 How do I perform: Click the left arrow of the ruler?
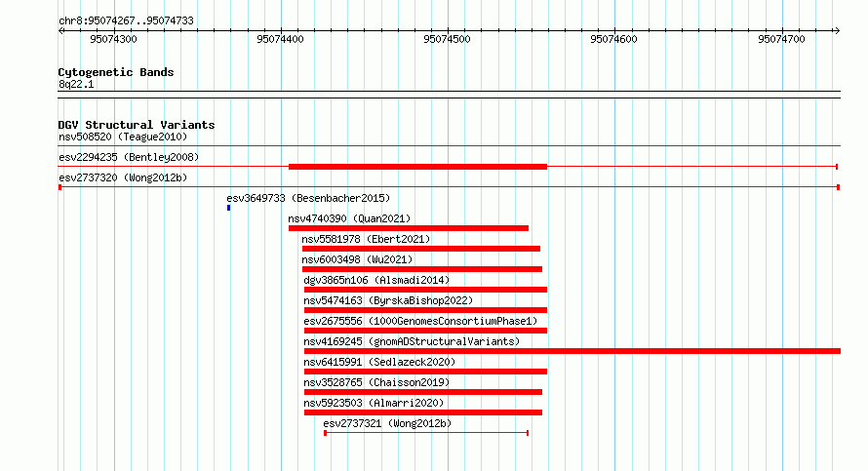pos(60,31)
